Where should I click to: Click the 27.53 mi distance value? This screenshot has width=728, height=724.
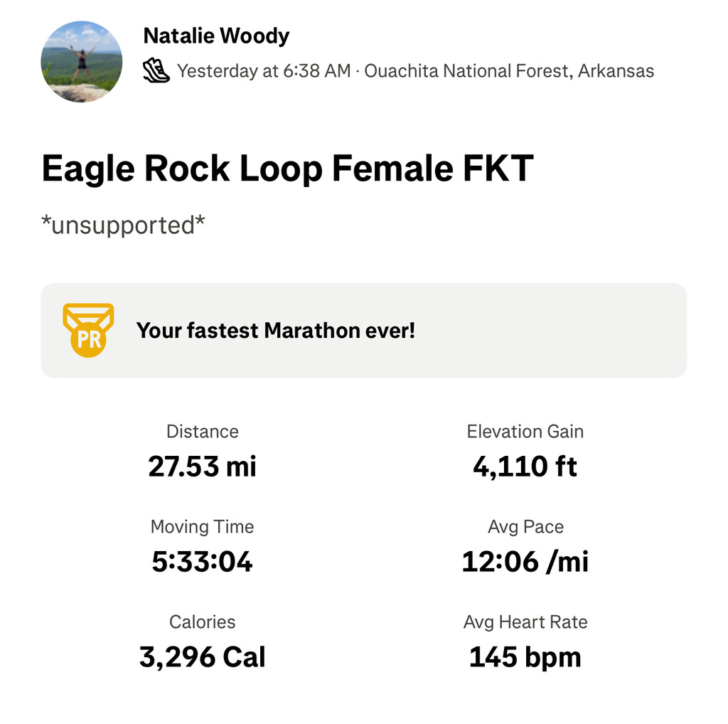[203, 467]
